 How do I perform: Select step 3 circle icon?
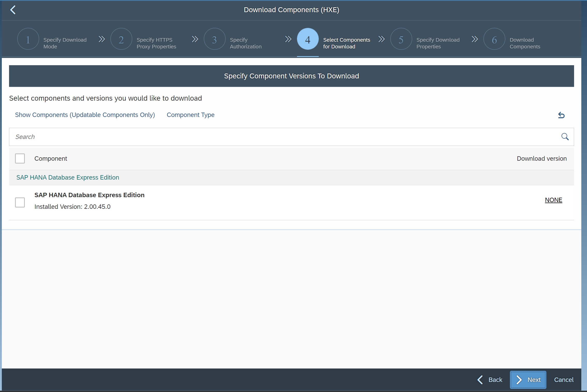[214, 39]
